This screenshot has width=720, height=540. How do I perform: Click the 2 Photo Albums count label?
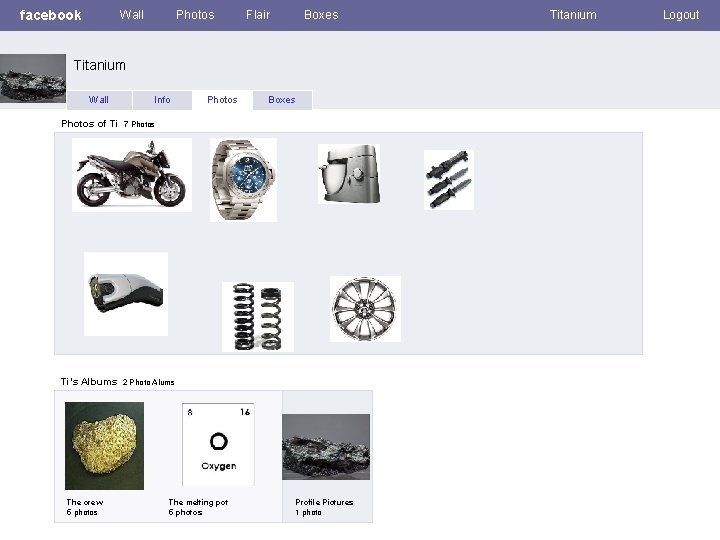(148, 382)
